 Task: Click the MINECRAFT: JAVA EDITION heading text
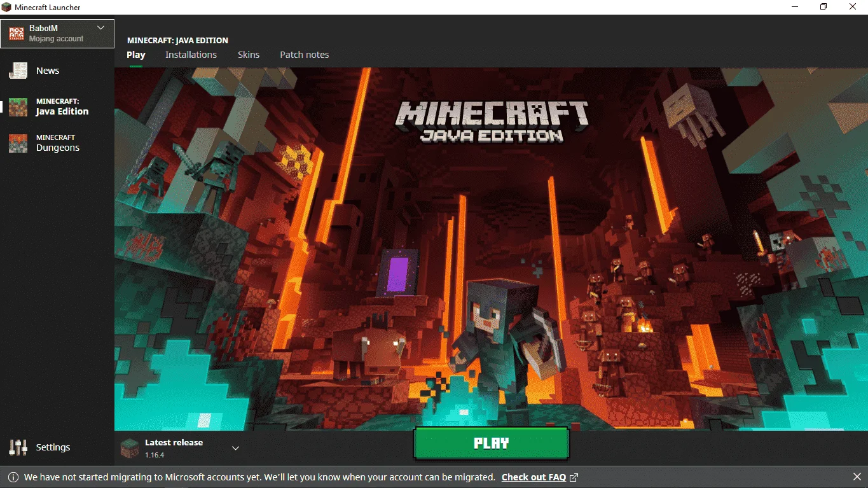[177, 40]
